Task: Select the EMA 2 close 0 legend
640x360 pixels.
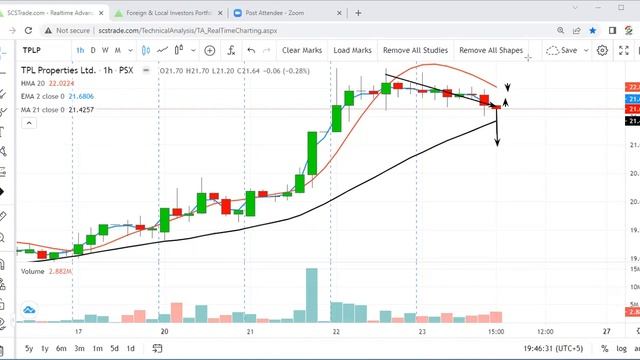Action: tap(57, 96)
